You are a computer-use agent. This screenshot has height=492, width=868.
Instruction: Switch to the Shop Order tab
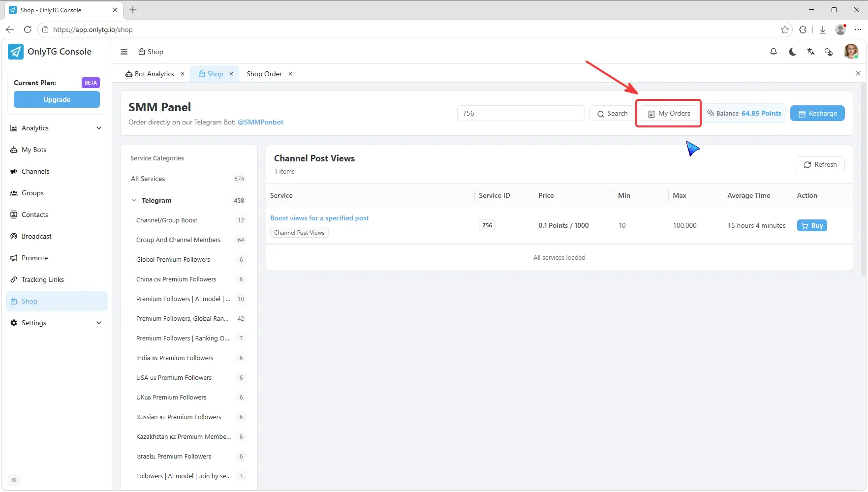[264, 74]
